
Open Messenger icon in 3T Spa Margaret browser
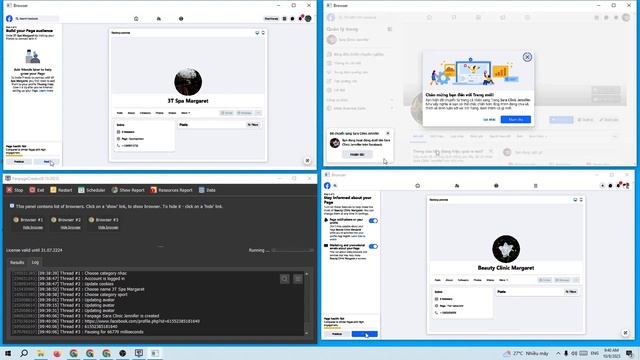292,18
